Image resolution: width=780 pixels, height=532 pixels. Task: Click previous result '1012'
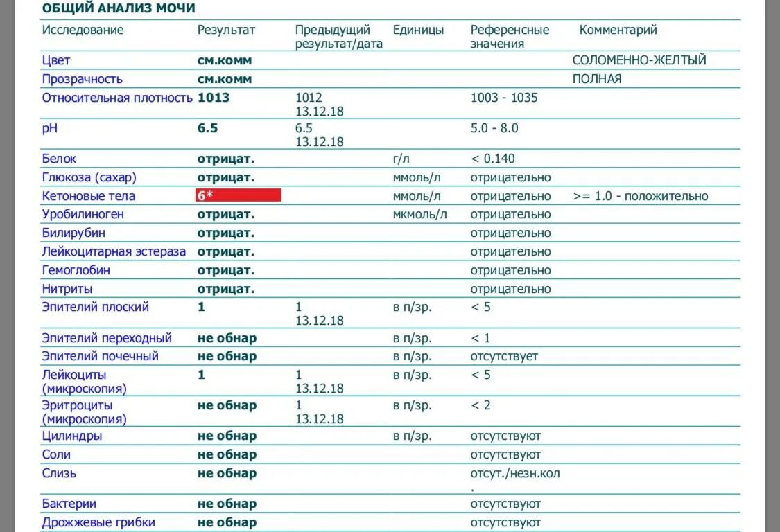[309, 98]
